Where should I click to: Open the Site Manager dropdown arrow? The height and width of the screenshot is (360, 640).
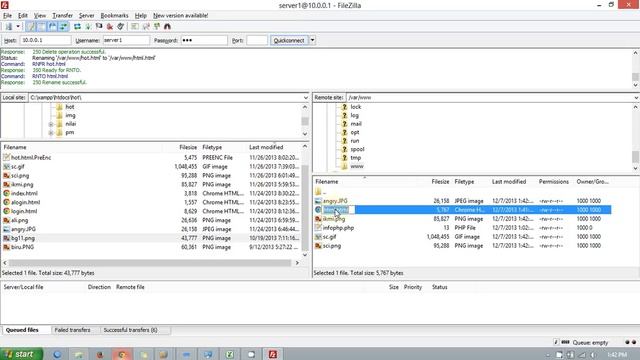click(x=18, y=27)
